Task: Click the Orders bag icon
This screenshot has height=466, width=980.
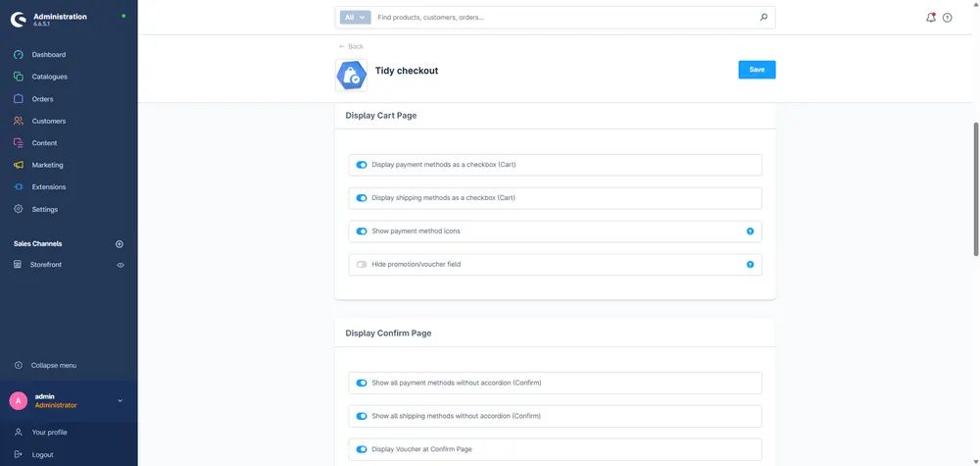Action: click(18, 99)
